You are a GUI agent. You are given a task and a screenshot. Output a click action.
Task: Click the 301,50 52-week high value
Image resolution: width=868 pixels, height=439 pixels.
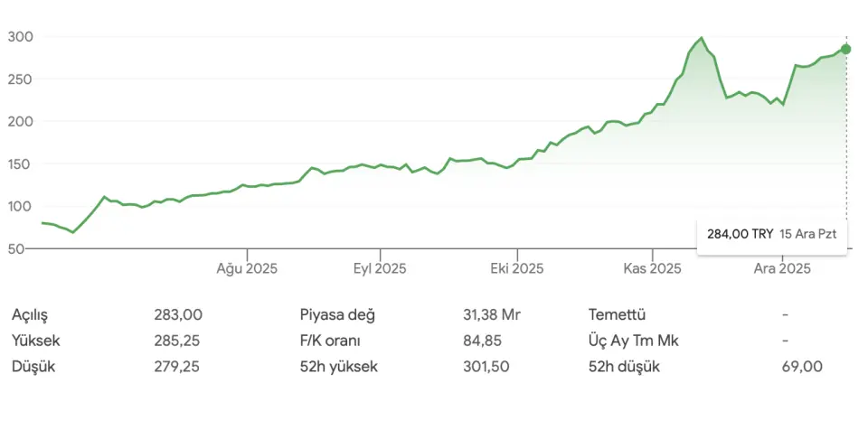tap(485, 367)
